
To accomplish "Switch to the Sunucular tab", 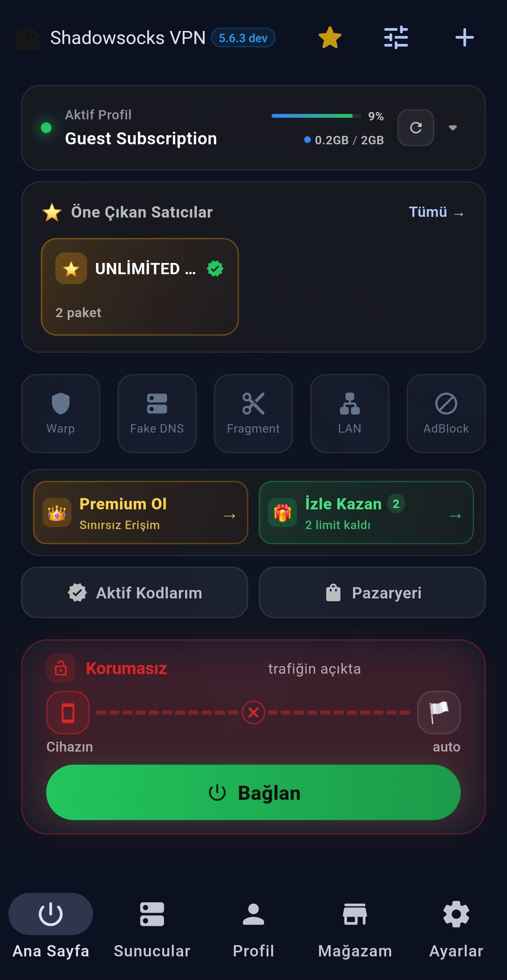I will pos(152,929).
